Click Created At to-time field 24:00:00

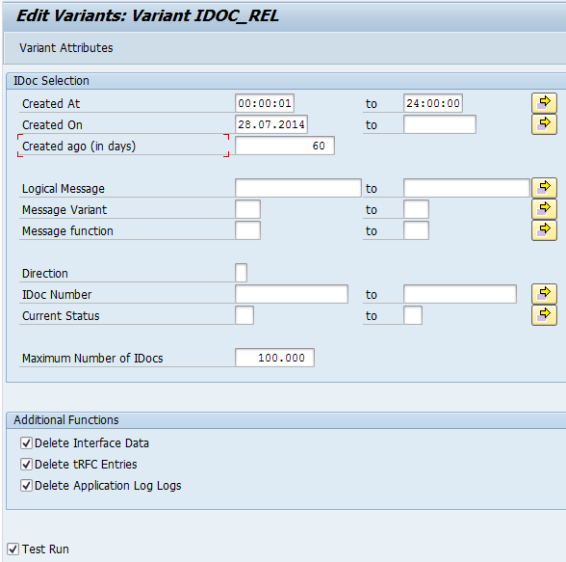tap(433, 103)
